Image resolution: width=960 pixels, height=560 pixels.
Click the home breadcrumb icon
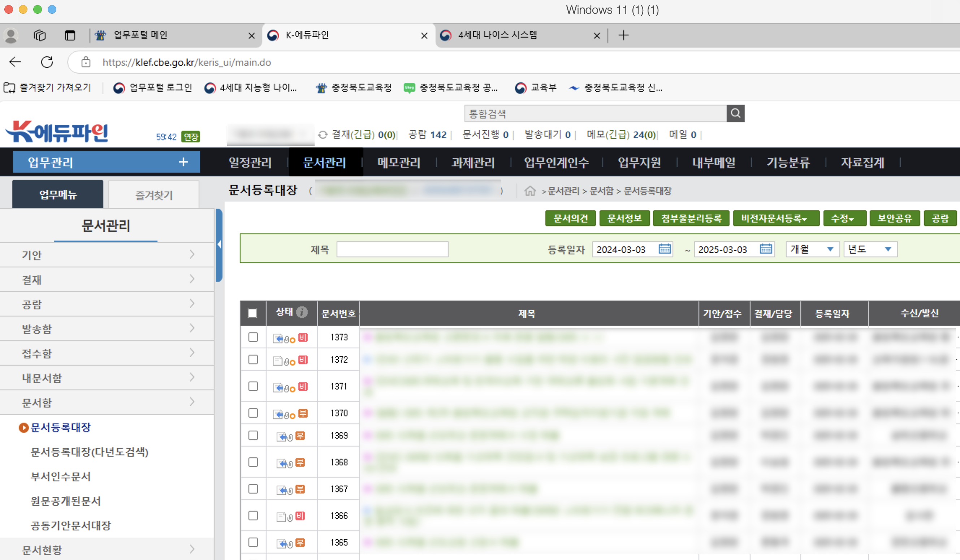click(530, 190)
